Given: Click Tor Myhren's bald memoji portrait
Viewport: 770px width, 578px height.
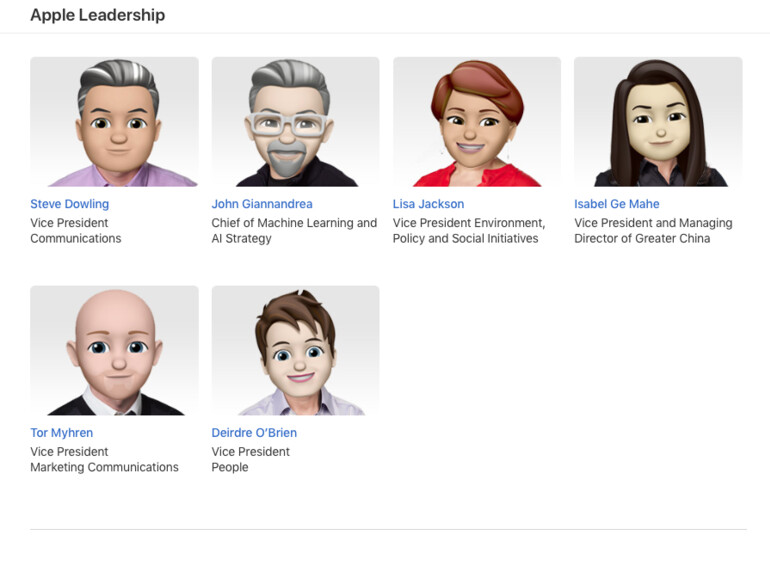Looking at the screenshot, I should point(114,351).
